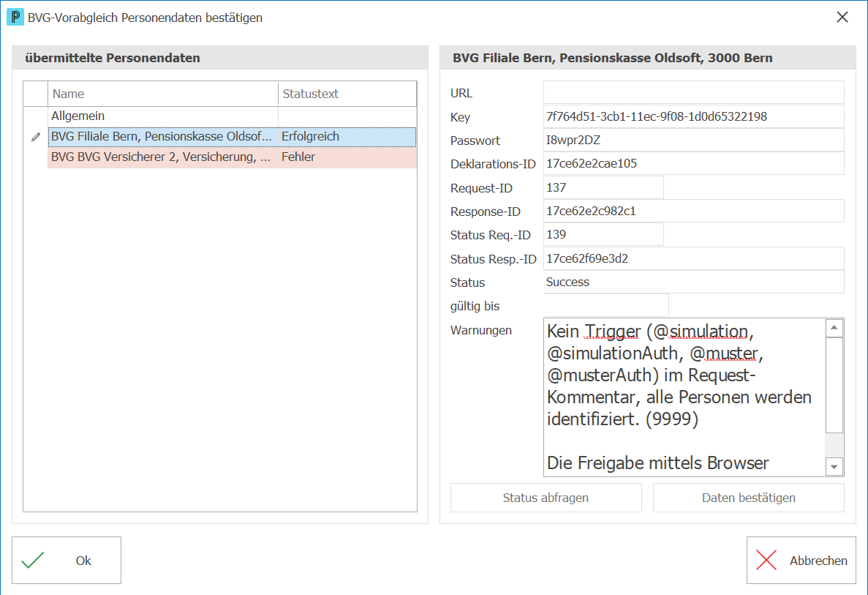Focus the empty gültig bis field
This screenshot has width=868, height=595.
[606, 305]
